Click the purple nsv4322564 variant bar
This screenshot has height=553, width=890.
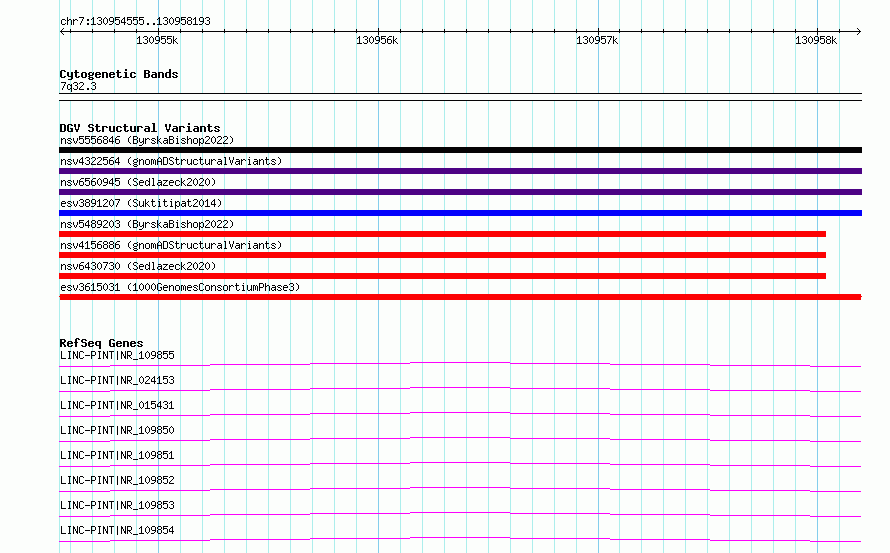coord(460,171)
